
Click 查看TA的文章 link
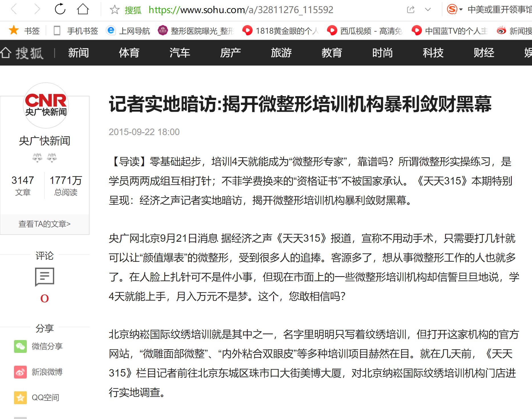(x=44, y=224)
